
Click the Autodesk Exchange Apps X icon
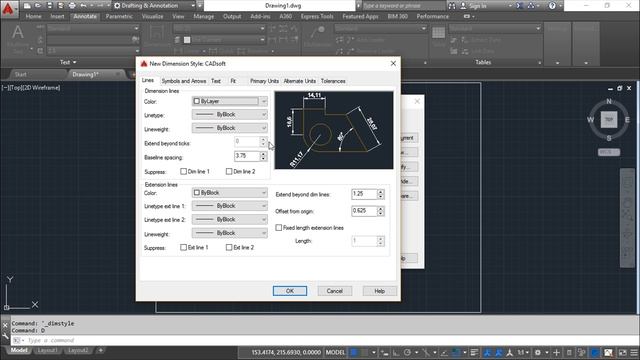pyautogui.click(x=520, y=6)
